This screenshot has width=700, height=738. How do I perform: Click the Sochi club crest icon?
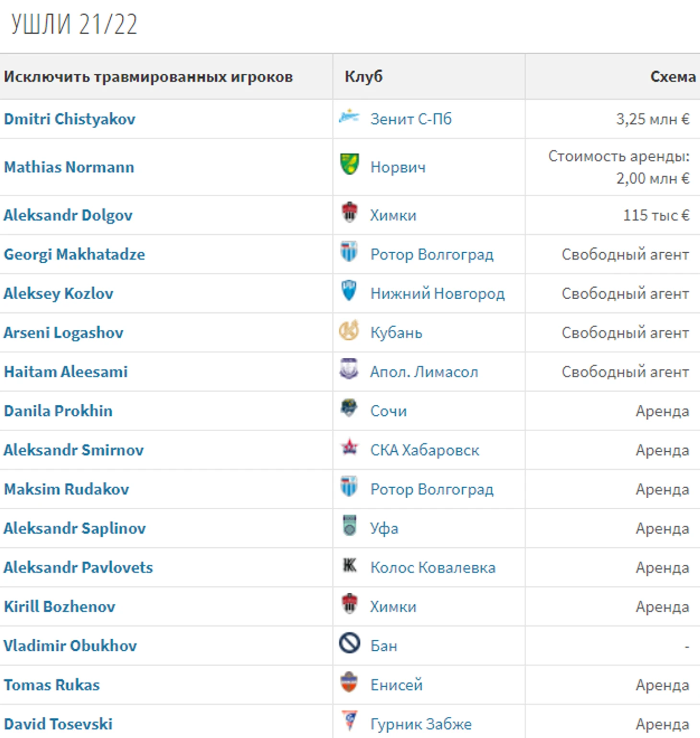(x=349, y=409)
